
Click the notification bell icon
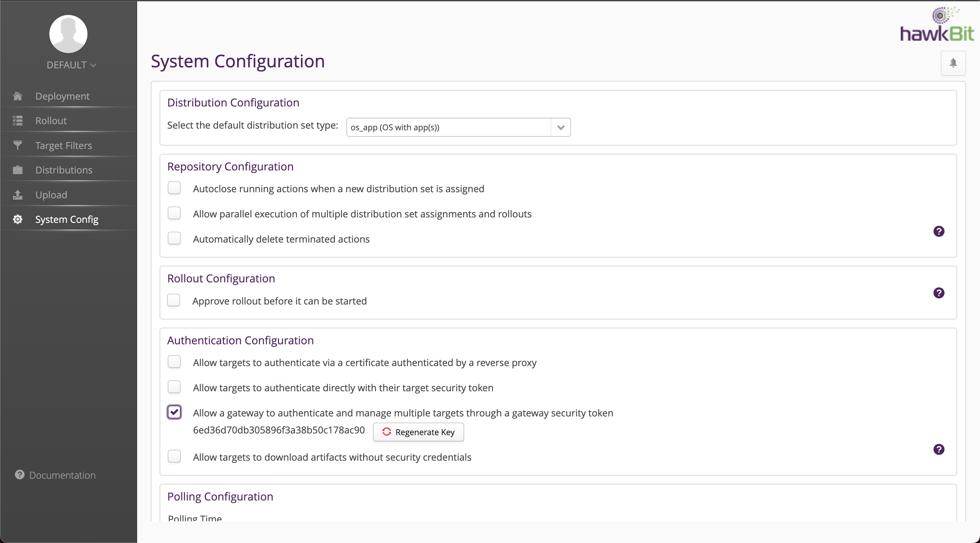pos(953,63)
